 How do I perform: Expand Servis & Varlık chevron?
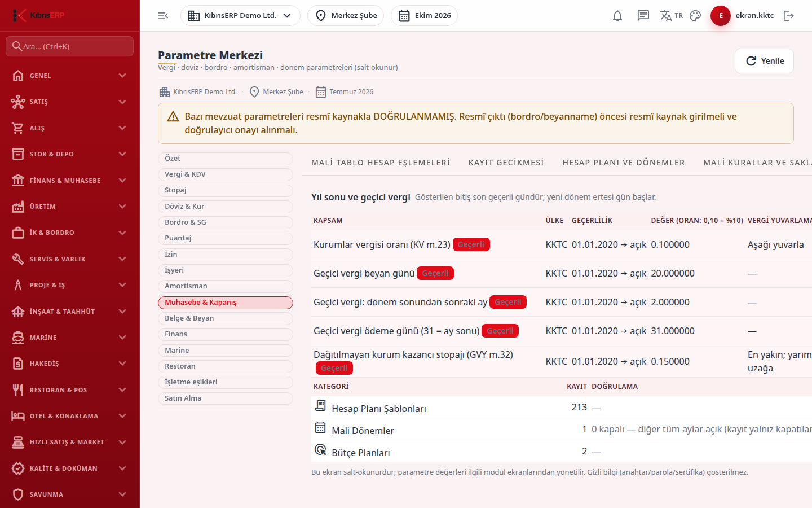122,259
